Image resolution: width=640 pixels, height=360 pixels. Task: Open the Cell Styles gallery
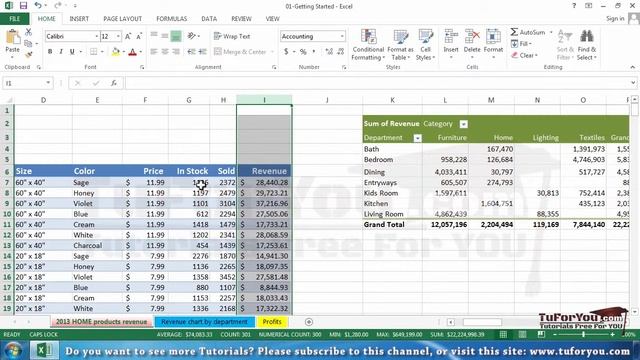(x=425, y=45)
